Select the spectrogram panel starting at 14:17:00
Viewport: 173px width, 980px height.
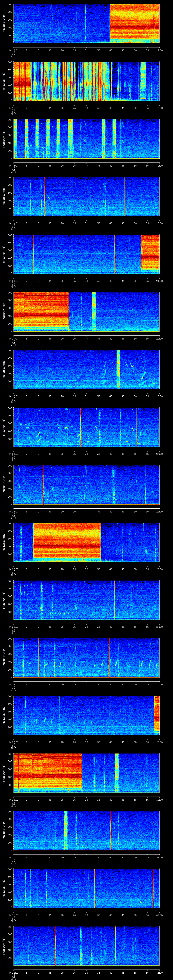pos(86,81)
